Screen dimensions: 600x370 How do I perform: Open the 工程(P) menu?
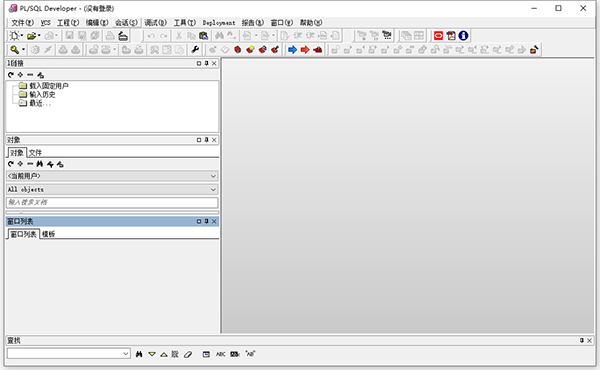68,23
